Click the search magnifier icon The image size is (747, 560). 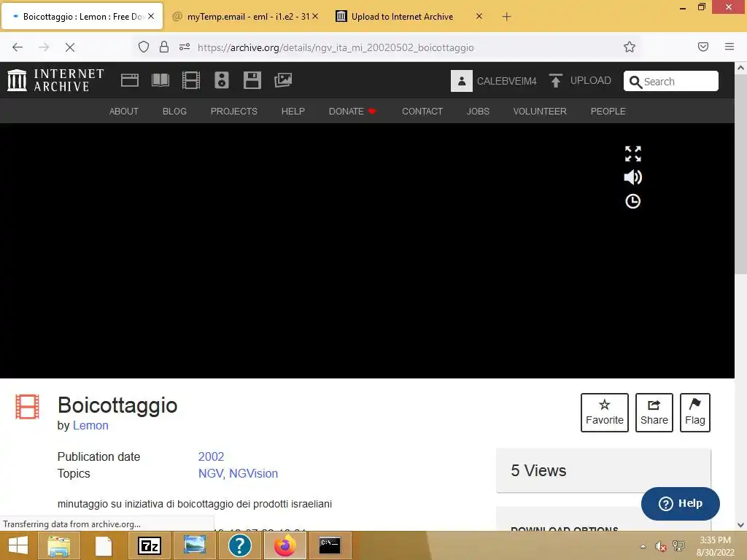coord(635,82)
